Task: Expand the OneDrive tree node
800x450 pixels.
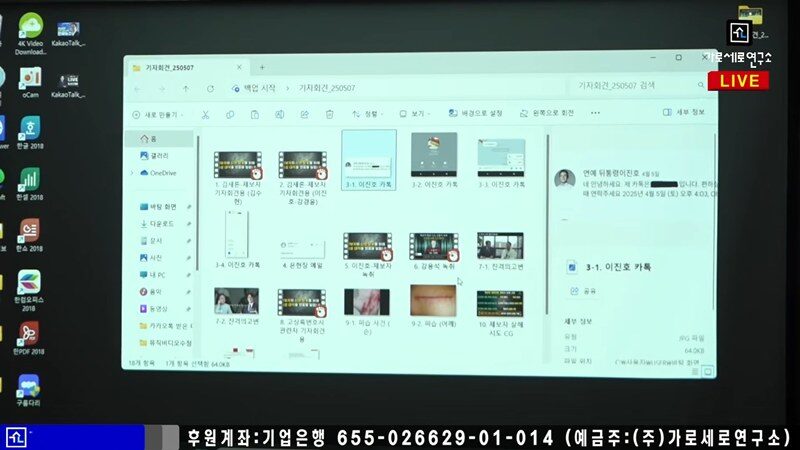Action: (x=132, y=173)
